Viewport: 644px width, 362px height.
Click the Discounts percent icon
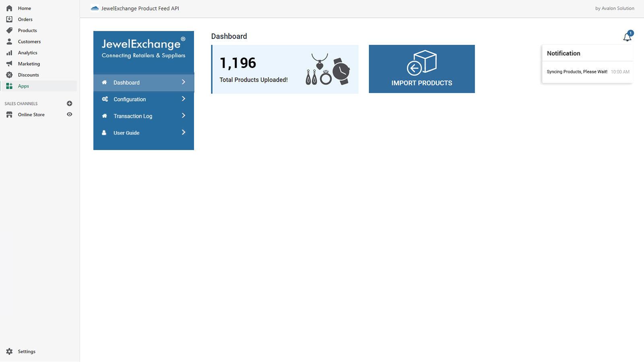pos(9,75)
